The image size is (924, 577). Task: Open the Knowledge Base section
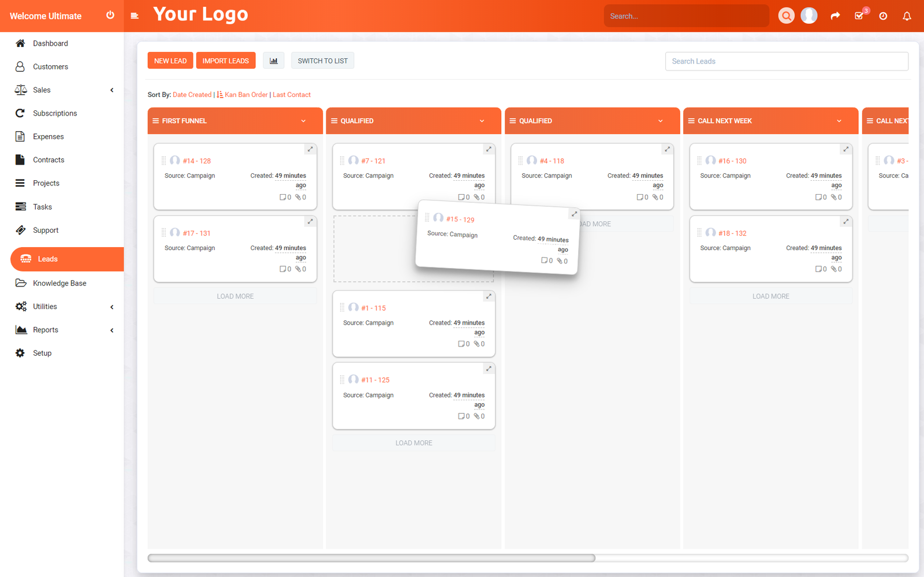(58, 283)
